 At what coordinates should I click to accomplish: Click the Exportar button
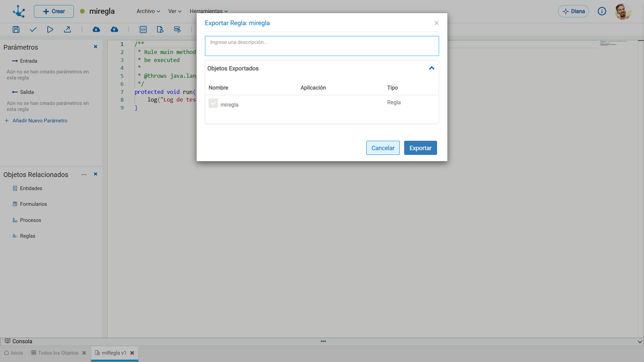pyautogui.click(x=421, y=148)
